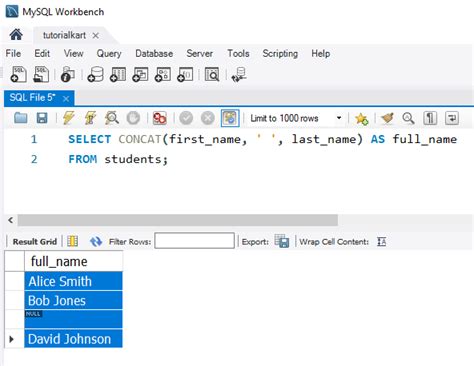This screenshot has height=366, width=474.
Task: Open the Query menu
Action: [x=109, y=54]
